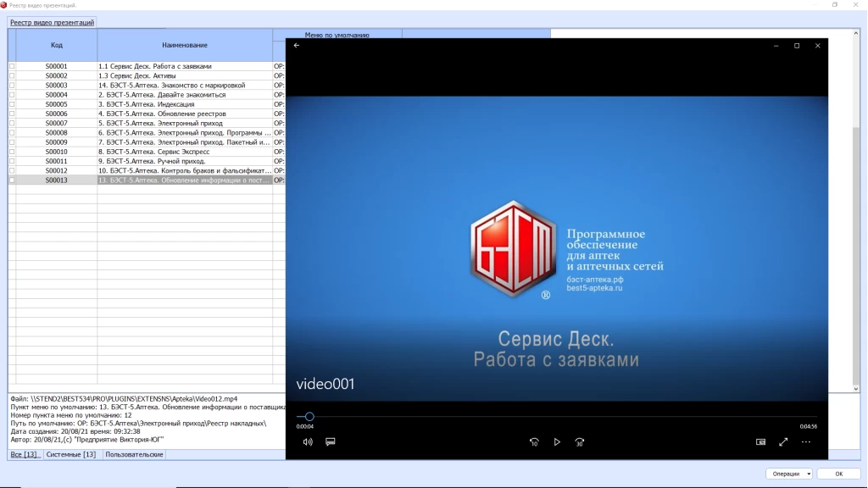
Task: Select row 4. Обновление реестров
Action: click(185, 114)
